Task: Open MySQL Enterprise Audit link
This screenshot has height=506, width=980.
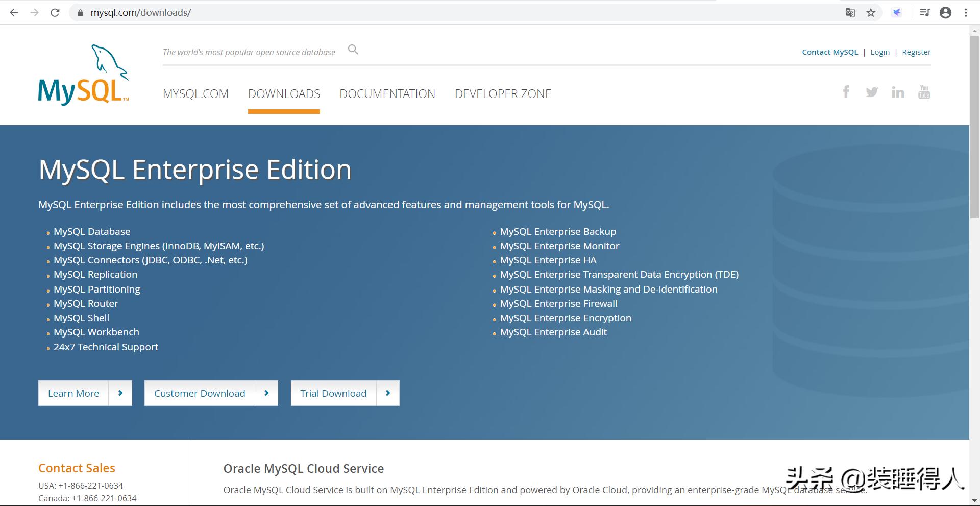Action: tap(553, 332)
